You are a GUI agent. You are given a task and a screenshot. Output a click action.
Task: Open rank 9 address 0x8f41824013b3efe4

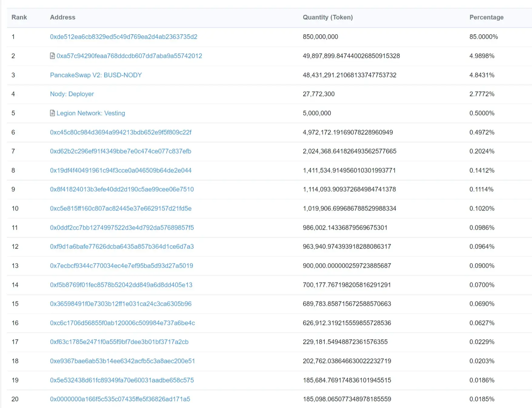[x=122, y=189]
